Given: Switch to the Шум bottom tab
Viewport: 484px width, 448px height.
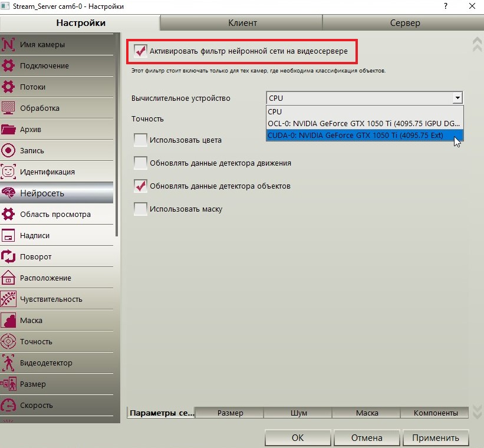Looking at the screenshot, I should tap(298, 413).
